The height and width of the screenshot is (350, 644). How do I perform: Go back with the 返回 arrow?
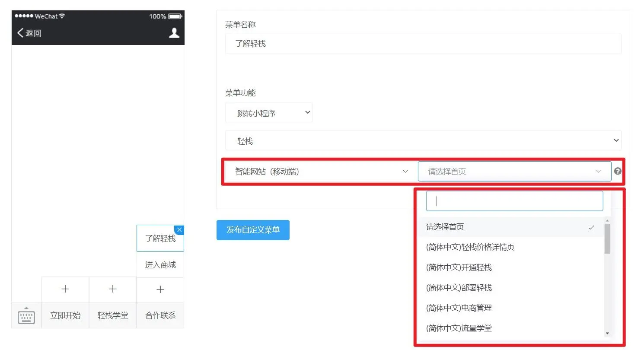tap(29, 33)
